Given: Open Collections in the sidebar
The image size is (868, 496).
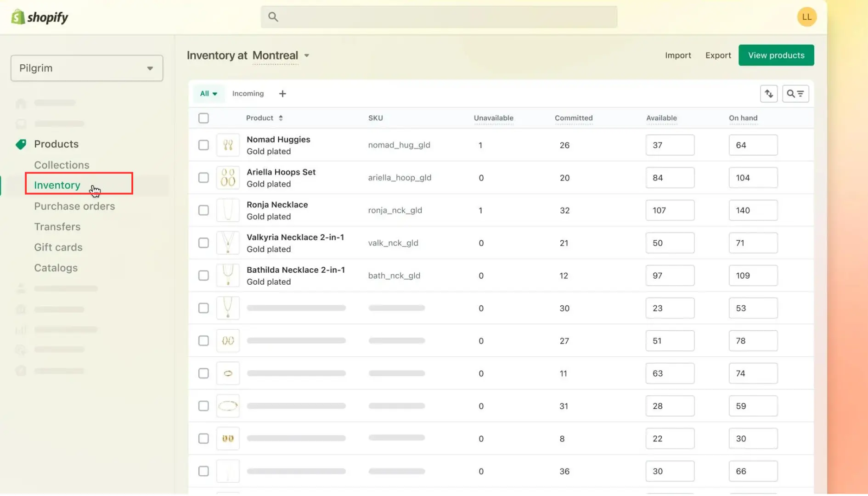Looking at the screenshot, I should tap(62, 165).
